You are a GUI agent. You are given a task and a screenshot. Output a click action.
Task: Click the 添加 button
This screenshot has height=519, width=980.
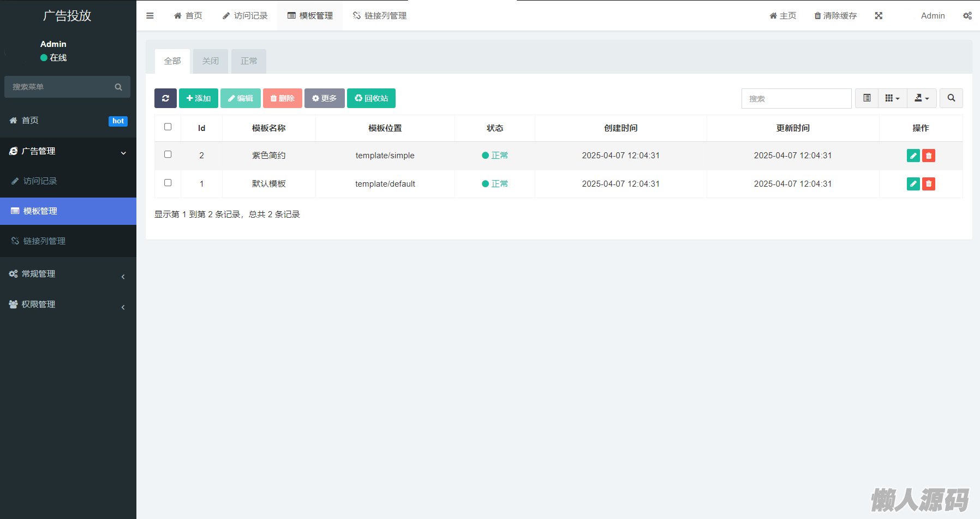click(x=199, y=98)
